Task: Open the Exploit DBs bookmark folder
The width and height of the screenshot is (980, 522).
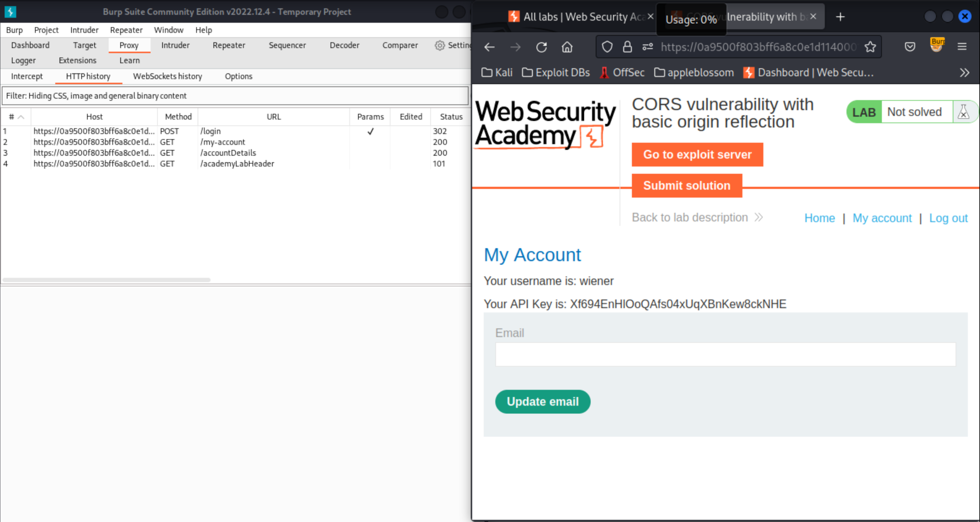Action: click(555, 73)
